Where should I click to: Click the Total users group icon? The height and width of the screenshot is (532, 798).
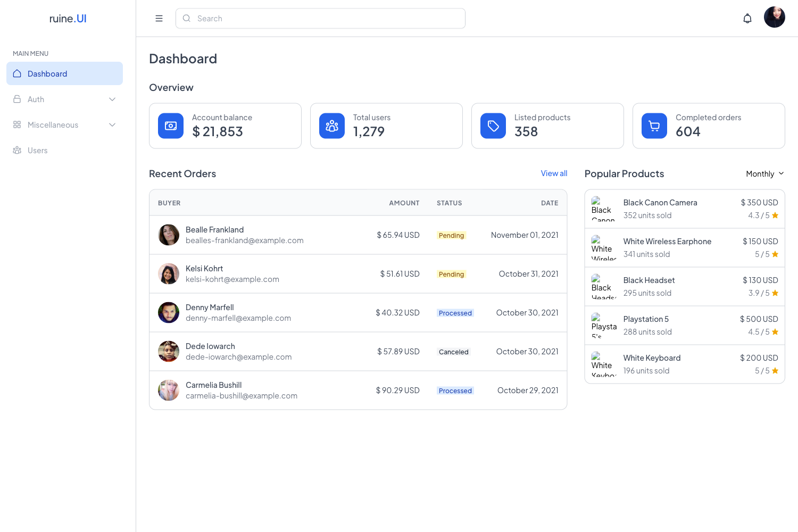331,126
